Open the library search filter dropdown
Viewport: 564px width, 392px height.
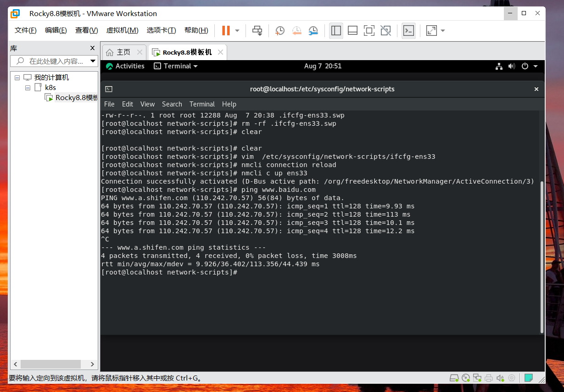tap(93, 61)
